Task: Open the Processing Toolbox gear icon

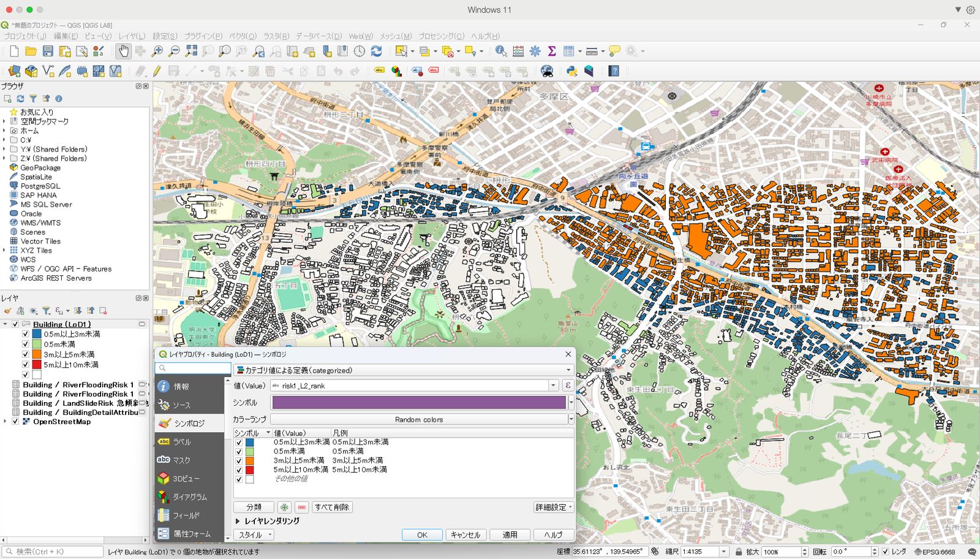Action: [535, 51]
